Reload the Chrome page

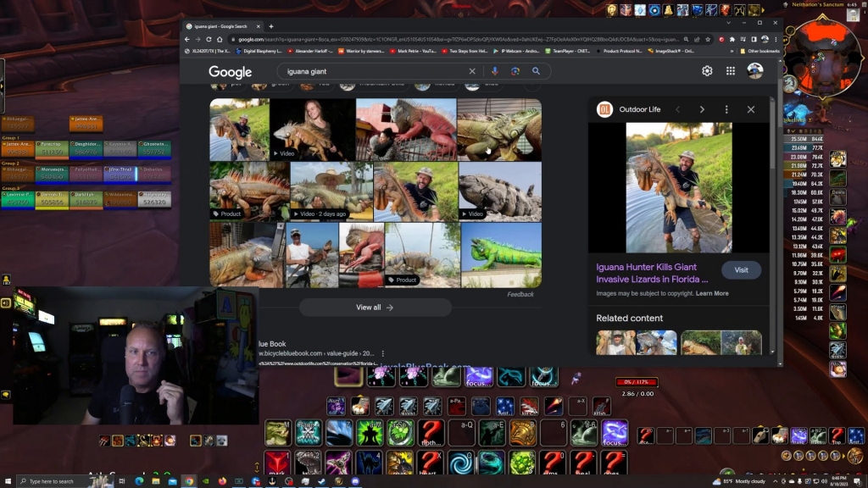point(209,39)
